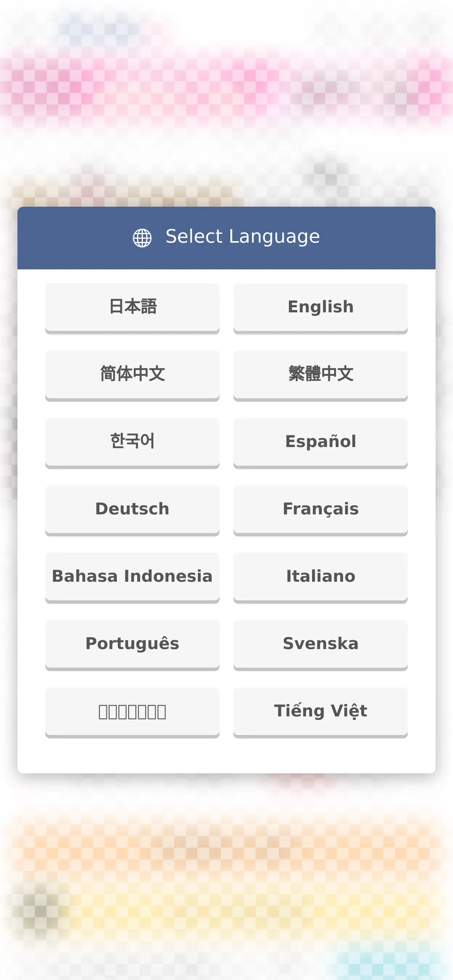The image size is (453, 980).
Task: Select 日本語 as the language
Action: pos(132,308)
